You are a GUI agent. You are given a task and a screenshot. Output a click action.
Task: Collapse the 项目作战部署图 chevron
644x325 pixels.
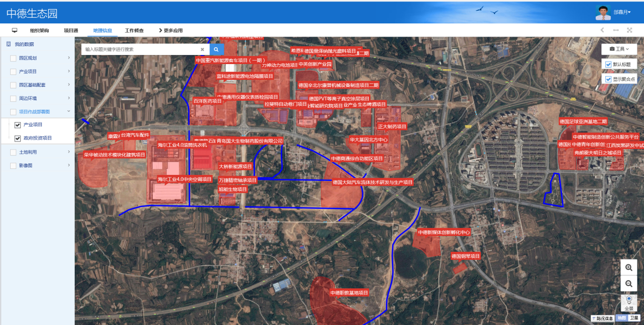click(69, 111)
